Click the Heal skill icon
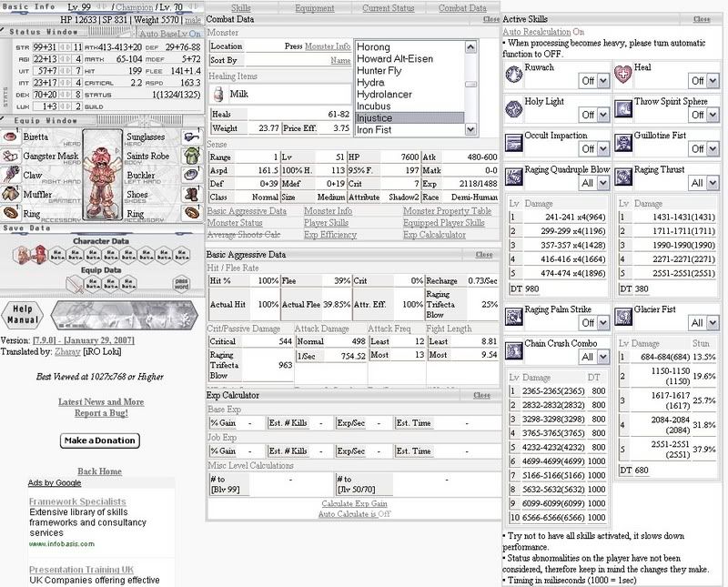The image size is (728, 587). 623,75
